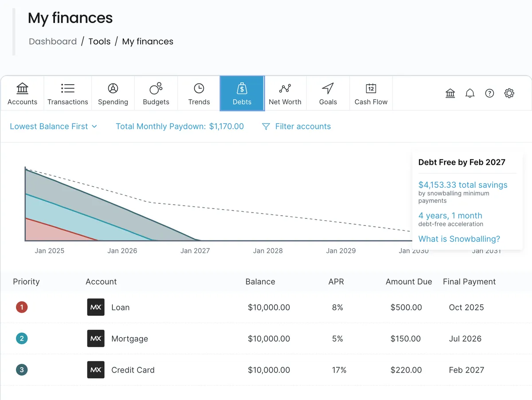532x400 pixels.
Task: Click the MX icon beside the Loan account
Action: 96,307
